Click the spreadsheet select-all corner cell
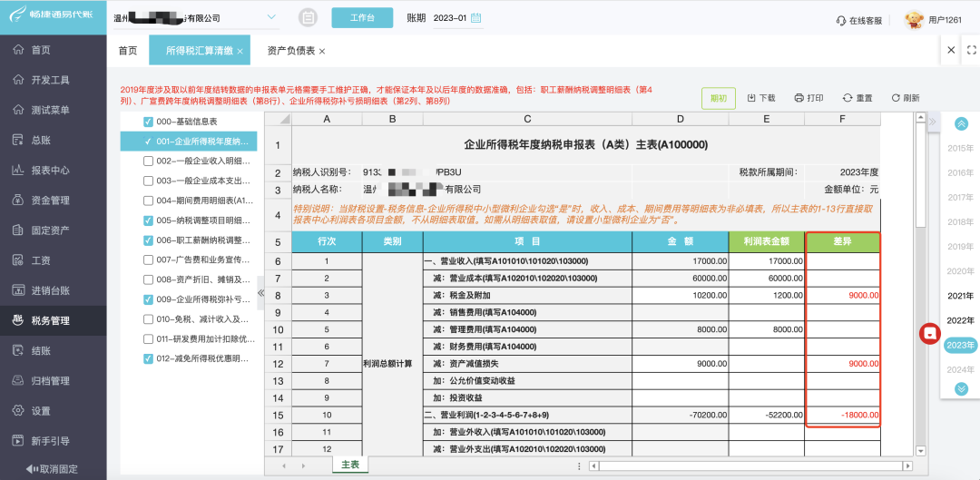Image resolution: width=980 pixels, height=480 pixels. pos(279,120)
